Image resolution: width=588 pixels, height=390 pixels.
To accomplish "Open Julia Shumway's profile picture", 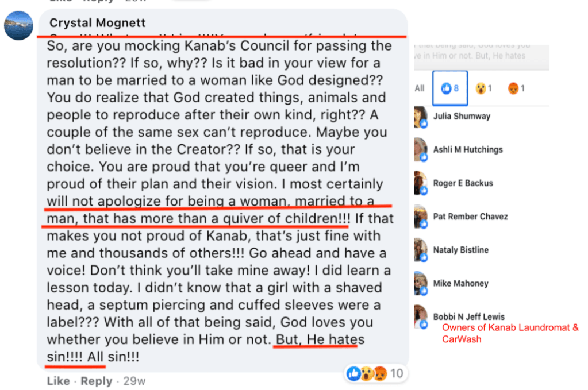I will [421, 117].
